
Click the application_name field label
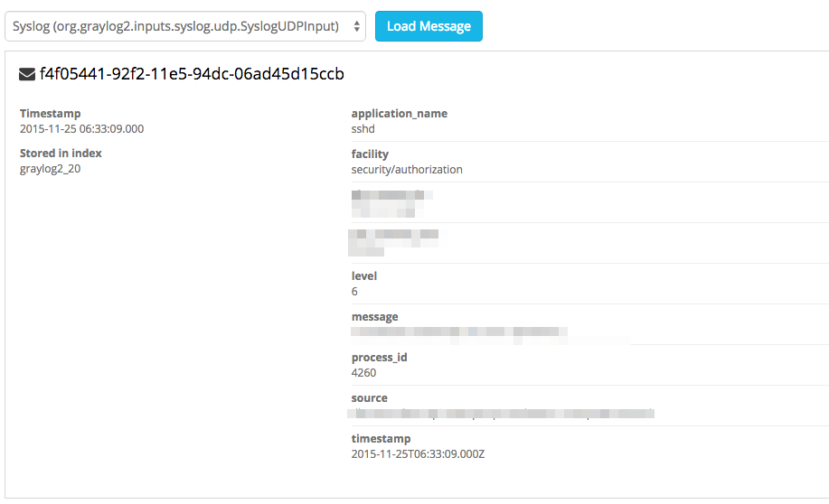[399, 114]
